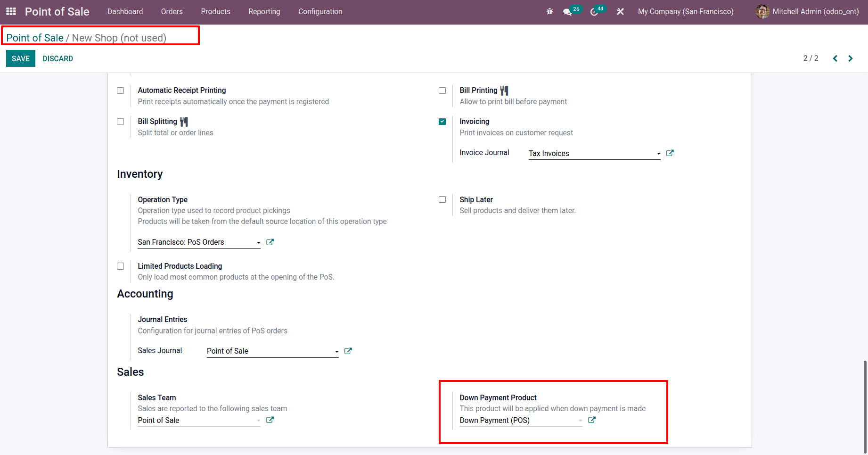Uncheck the Invoicing checkbox
868x455 pixels.
click(x=442, y=122)
